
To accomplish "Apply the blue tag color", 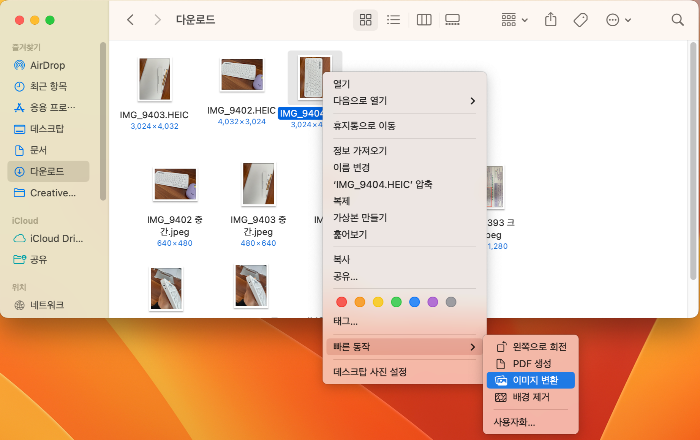I will 415,302.
